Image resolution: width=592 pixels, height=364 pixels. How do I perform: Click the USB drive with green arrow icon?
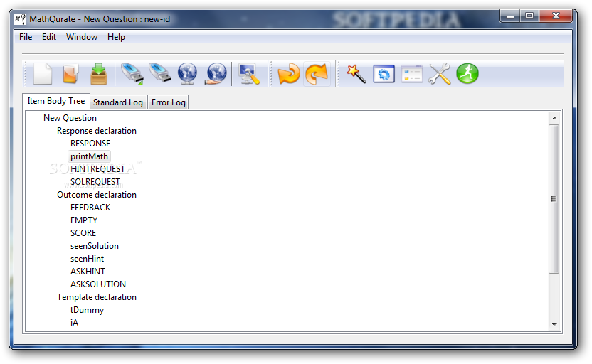tap(132, 73)
